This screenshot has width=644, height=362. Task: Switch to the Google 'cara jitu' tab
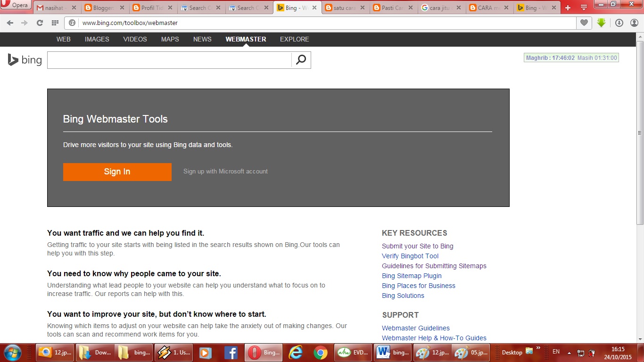click(441, 8)
